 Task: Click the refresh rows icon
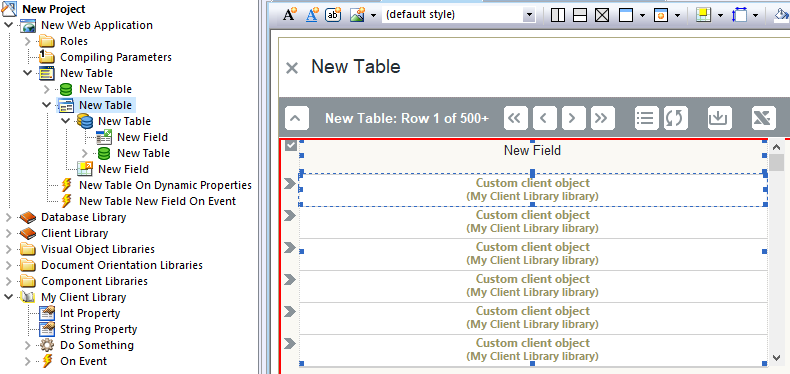pos(676,118)
